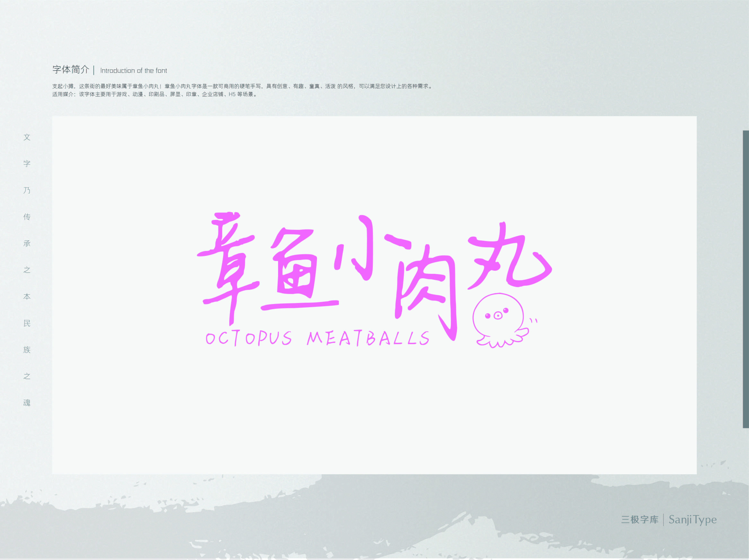Click the vertical sidebar character 魂

click(27, 403)
